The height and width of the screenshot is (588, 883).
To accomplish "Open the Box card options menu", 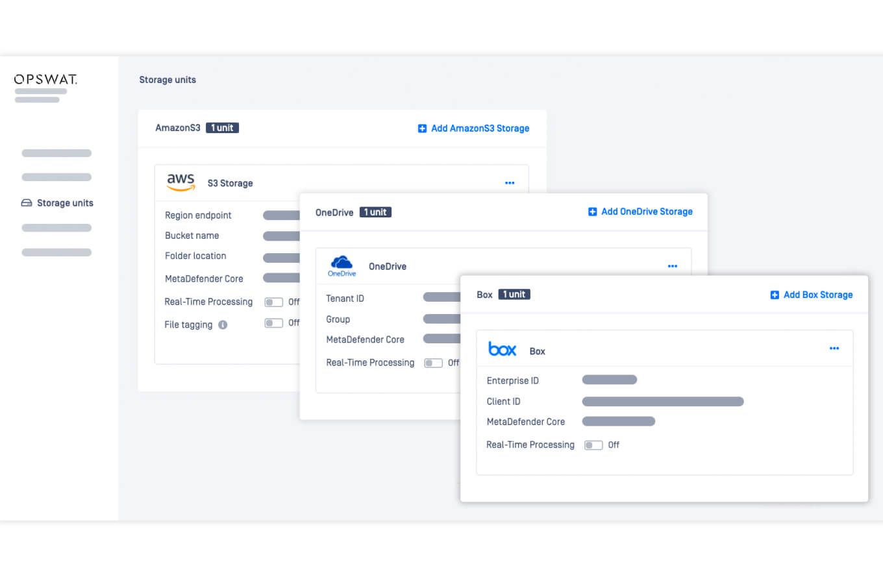I will click(834, 348).
